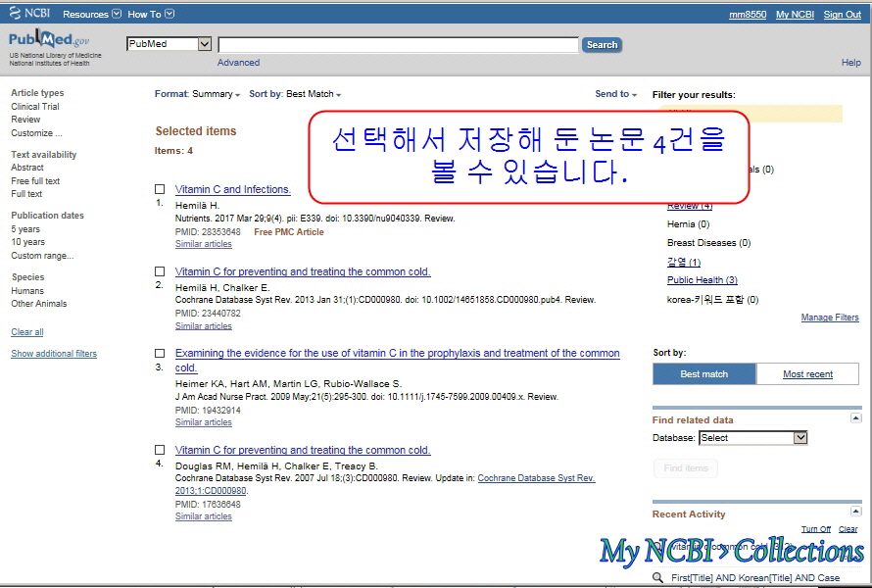The height and width of the screenshot is (588, 872).
Task: Open the Advanced search link
Action: 238,63
